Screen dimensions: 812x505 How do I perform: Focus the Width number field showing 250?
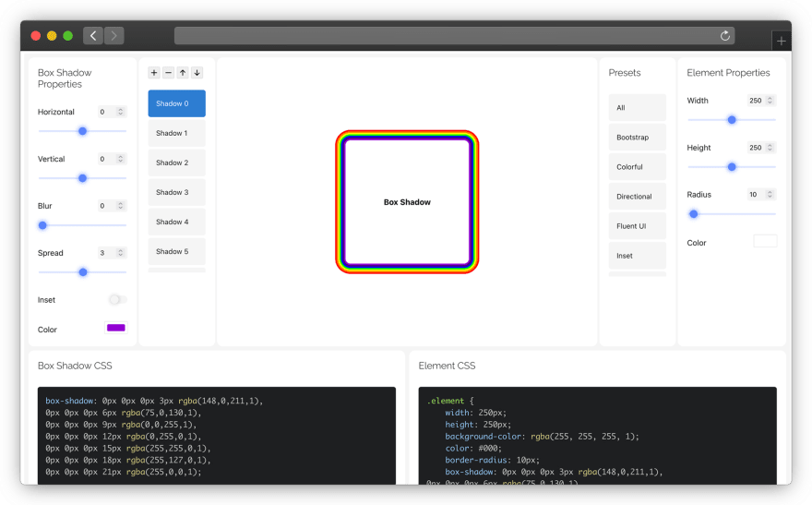point(761,101)
